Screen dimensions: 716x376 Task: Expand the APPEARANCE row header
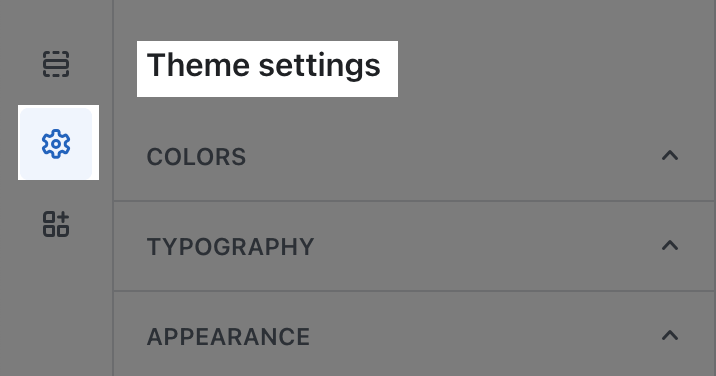click(x=415, y=334)
